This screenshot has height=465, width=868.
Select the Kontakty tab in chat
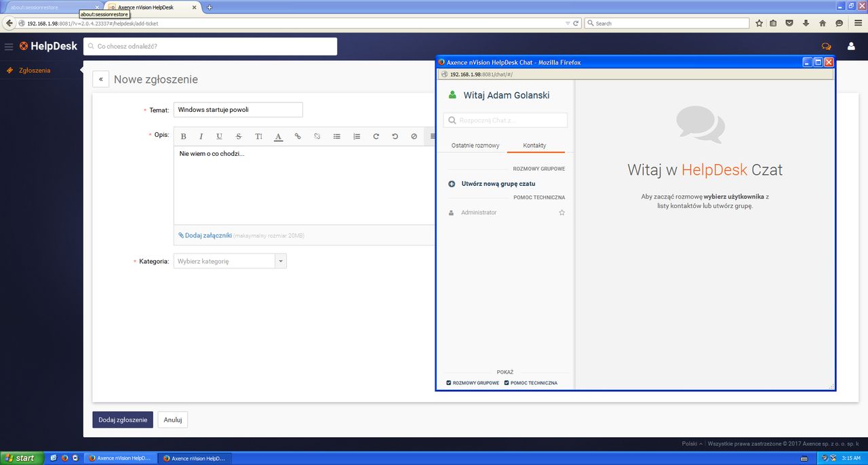click(535, 146)
